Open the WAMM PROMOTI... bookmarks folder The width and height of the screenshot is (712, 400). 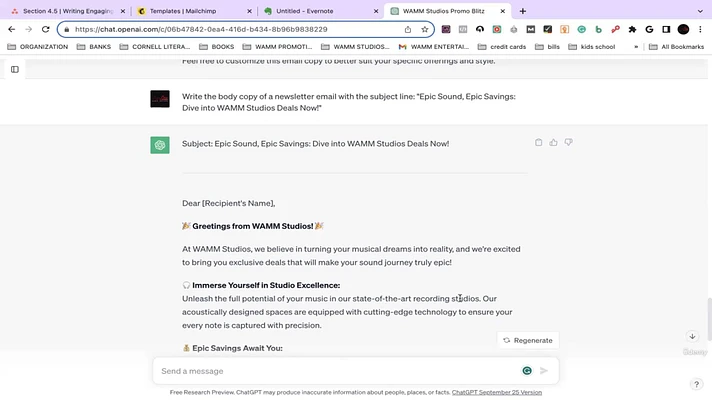click(277, 47)
